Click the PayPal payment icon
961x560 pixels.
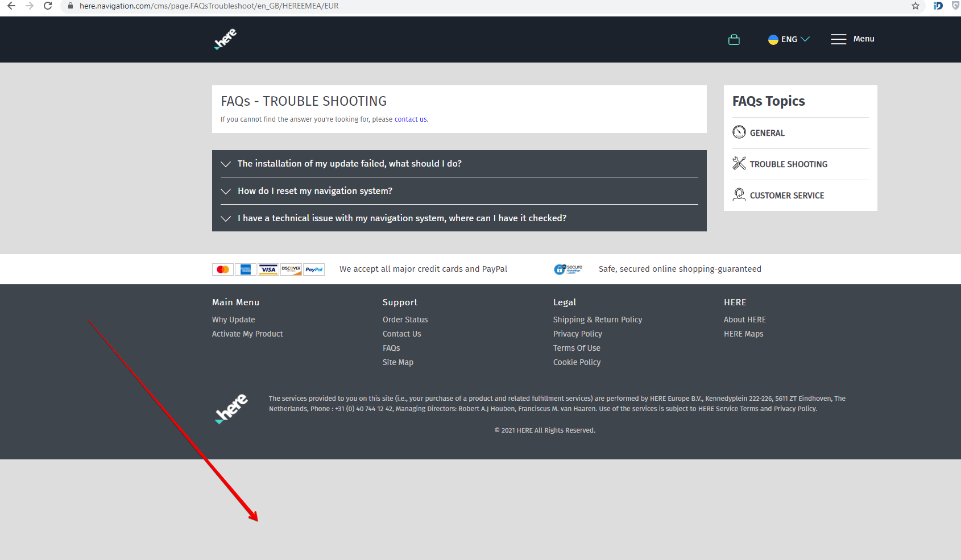tap(314, 269)
